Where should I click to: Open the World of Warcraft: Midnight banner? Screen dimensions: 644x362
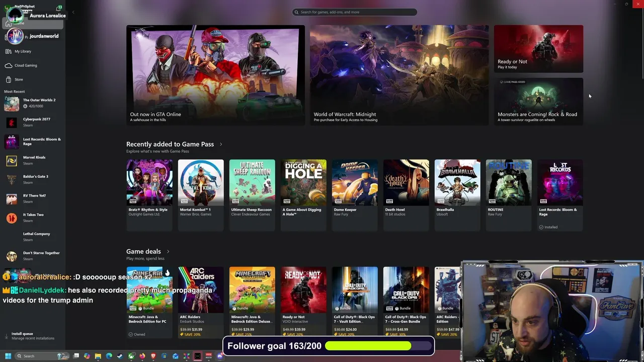(399, 75)
